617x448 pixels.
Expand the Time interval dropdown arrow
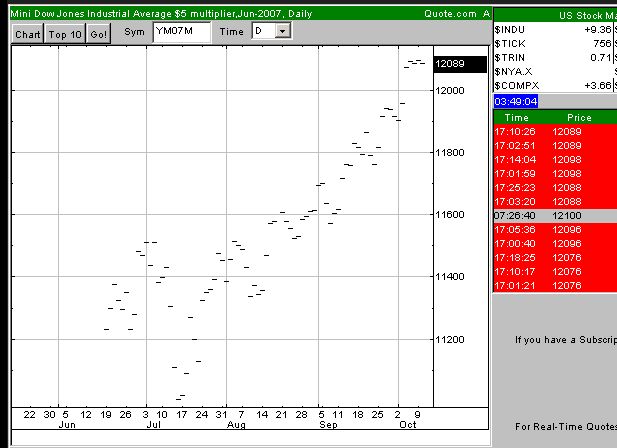click(283, 31)
